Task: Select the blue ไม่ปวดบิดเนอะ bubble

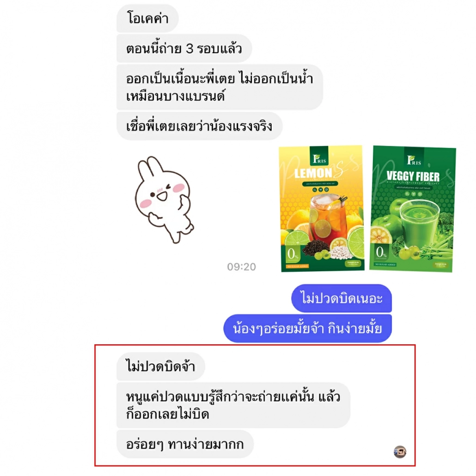Action: tap(342, 298)
